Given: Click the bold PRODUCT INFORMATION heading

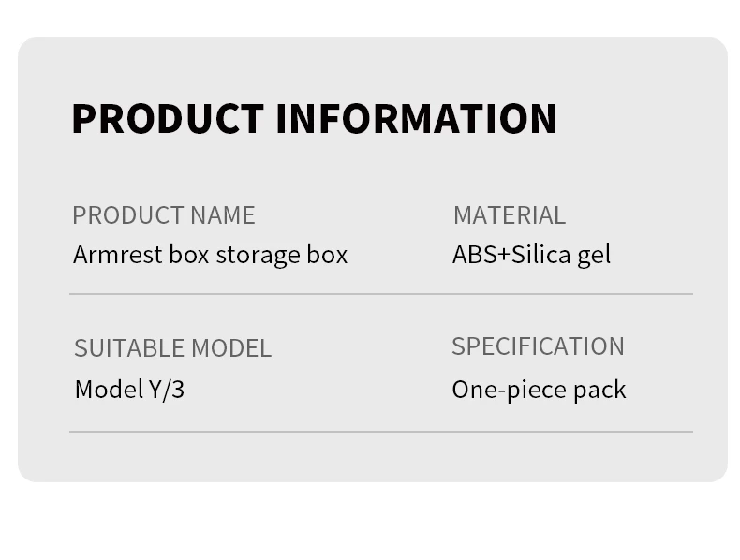Looking at the screenshot, I should click(314, 119).
